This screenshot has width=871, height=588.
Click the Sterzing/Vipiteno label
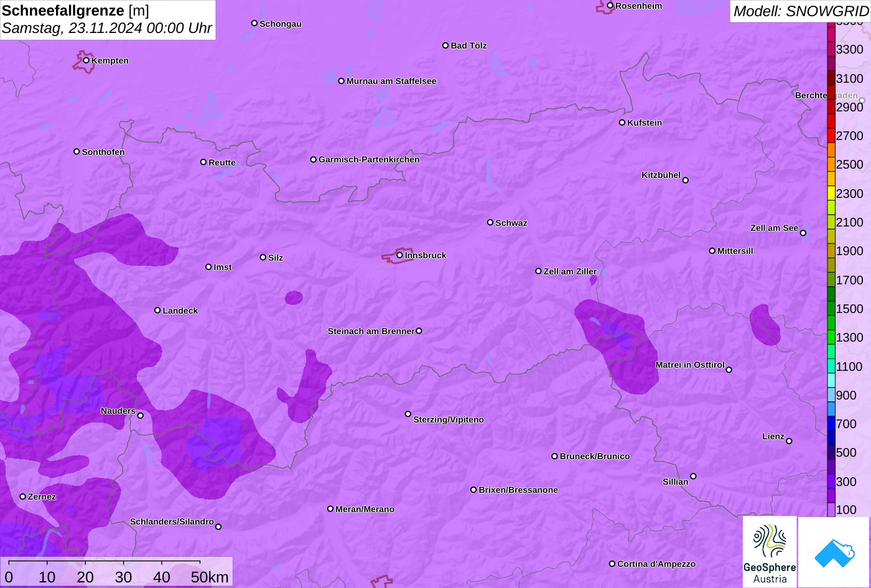pyautogui.click(x=449, y=419)
